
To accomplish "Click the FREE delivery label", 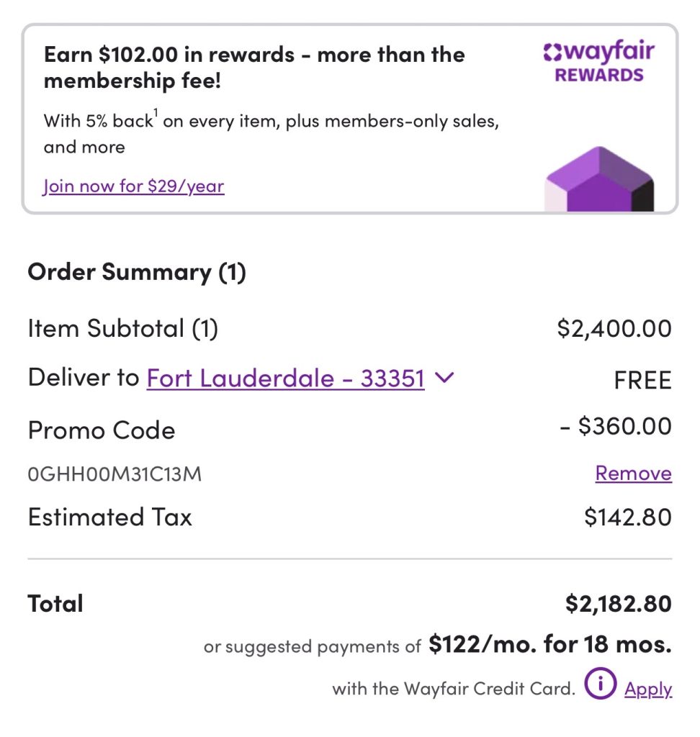I will [x=642, y=380].
